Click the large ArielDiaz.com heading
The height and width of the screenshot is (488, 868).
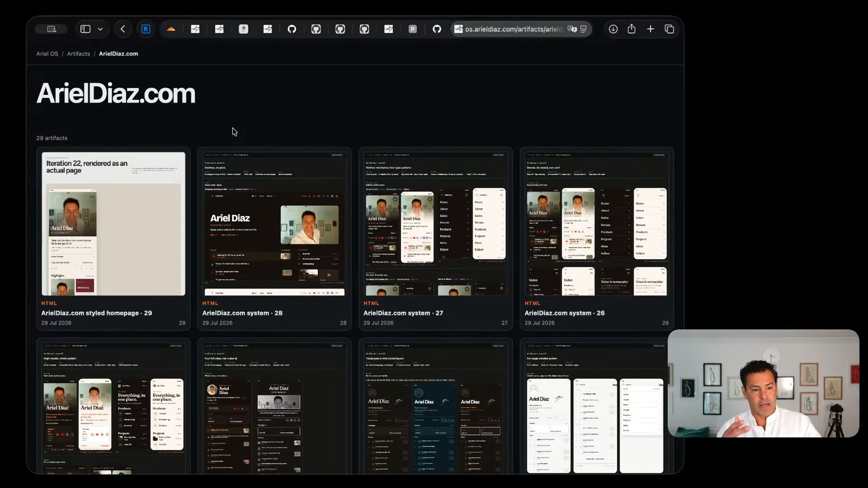point(116,94)
